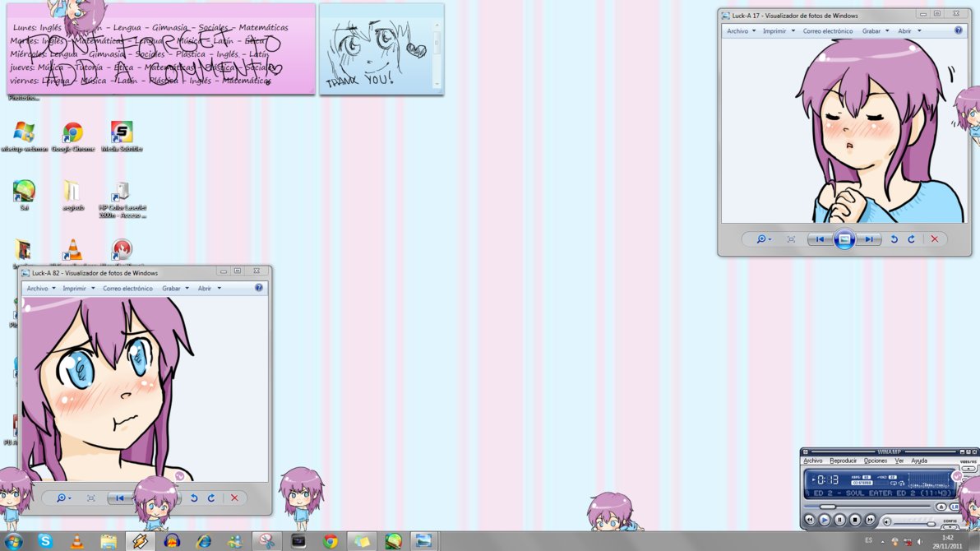Advance to the next image in Luck-A 17 viewer
Screen dimensions: 980x551
tap(870, 239)
